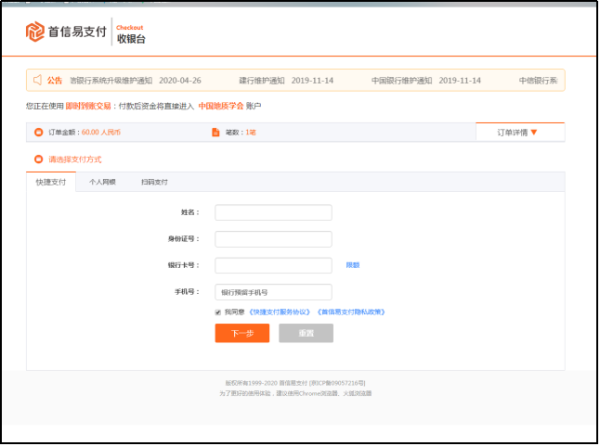Select the 银行卡号 input field
The width and height of the screenshot is (600, 446).
273,265
